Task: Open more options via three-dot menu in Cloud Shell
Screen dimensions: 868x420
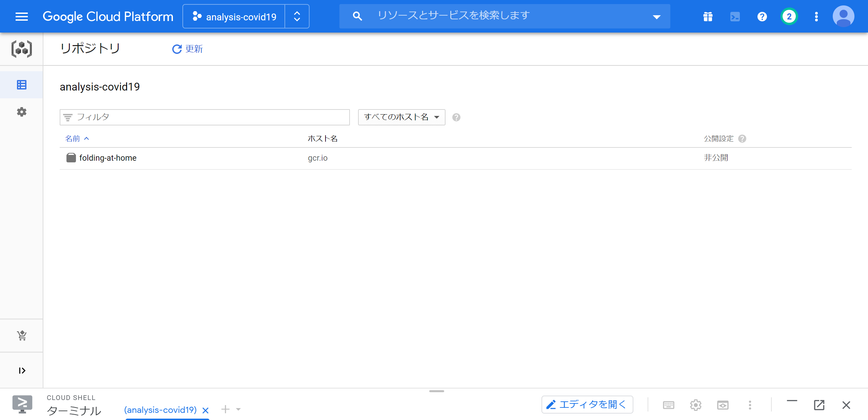Action: tap(750, 405)
